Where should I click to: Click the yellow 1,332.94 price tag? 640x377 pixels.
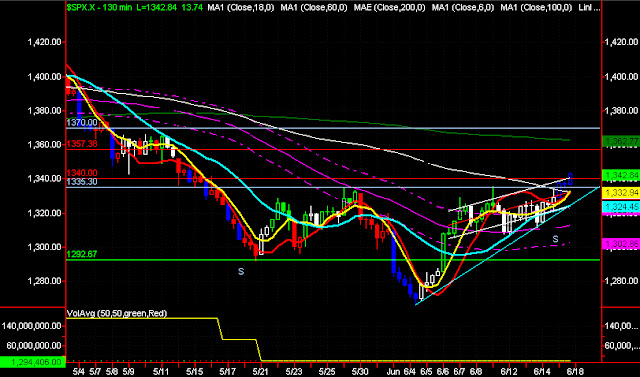[x=620, y=193]
